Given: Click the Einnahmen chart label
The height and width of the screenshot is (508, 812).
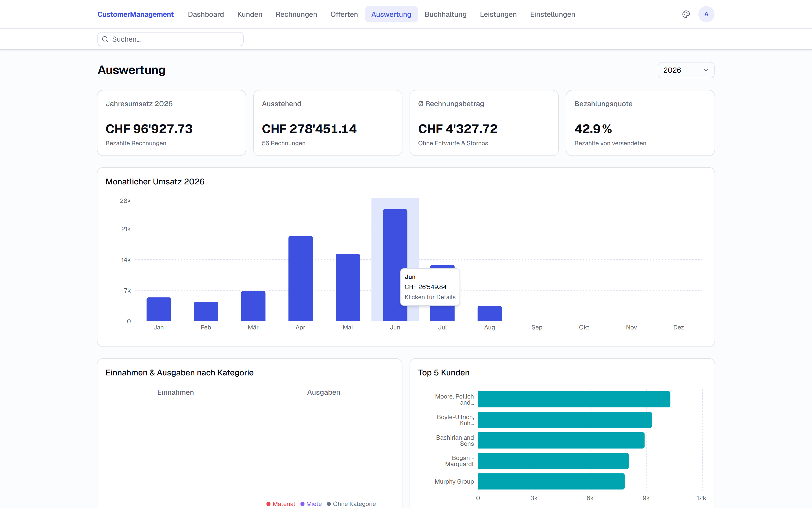Looking at the screenshot, I should coord(176,392).
